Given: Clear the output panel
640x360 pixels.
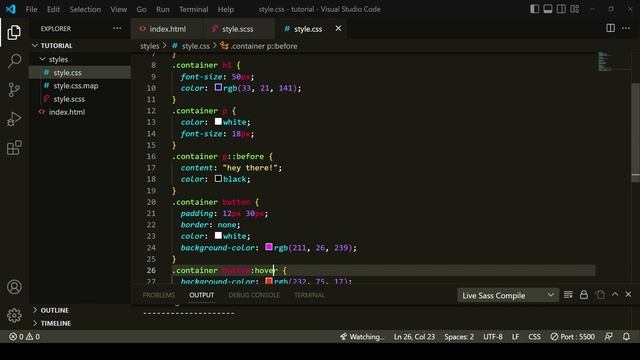Looking at the screenshot, I should (568, 295).
